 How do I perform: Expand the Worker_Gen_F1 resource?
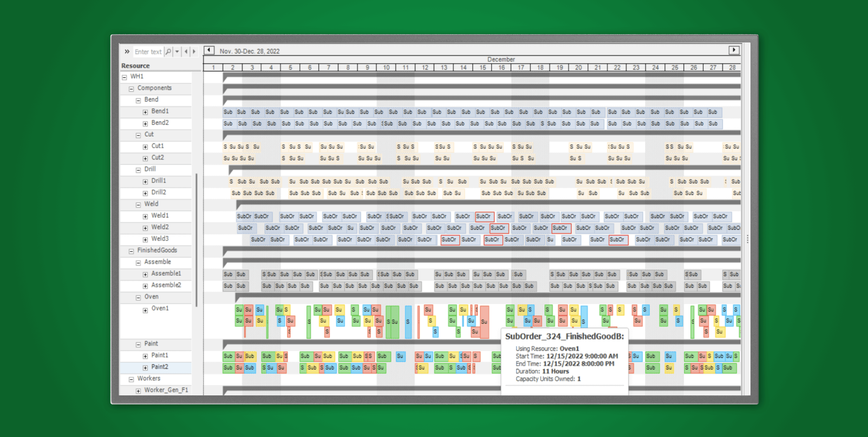pyautogui.click(x=138, y=391)
